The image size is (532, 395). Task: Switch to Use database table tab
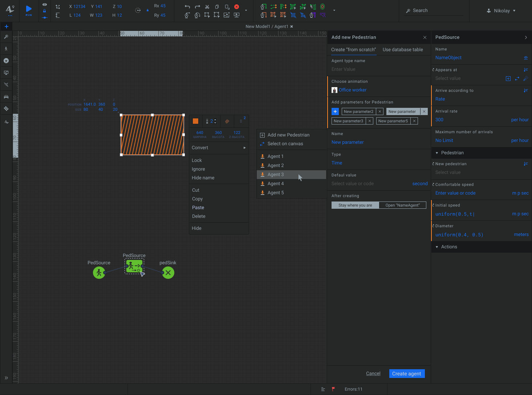coord(403,50)
